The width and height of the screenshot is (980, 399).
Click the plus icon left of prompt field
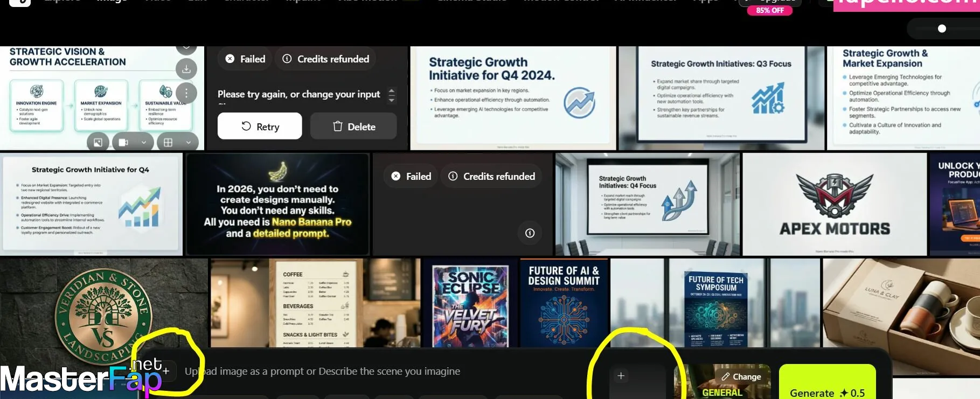pyautogui.click(x=166, y=371)
